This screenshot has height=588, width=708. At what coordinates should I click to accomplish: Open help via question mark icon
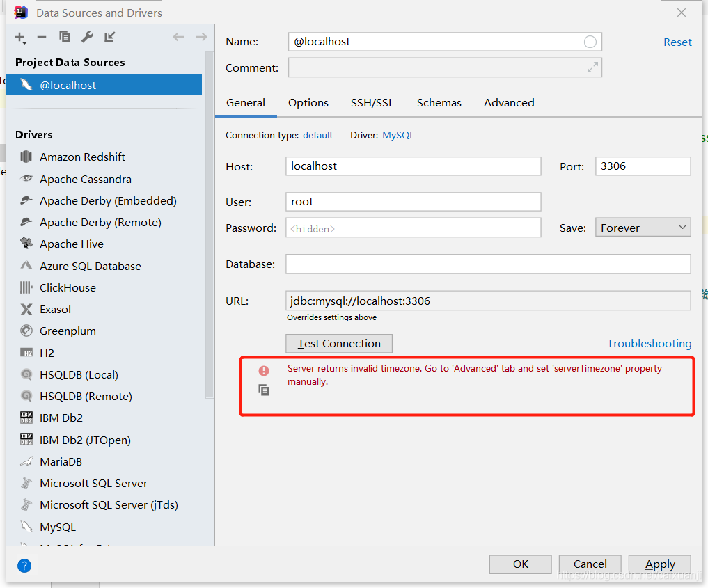point(24,566)
